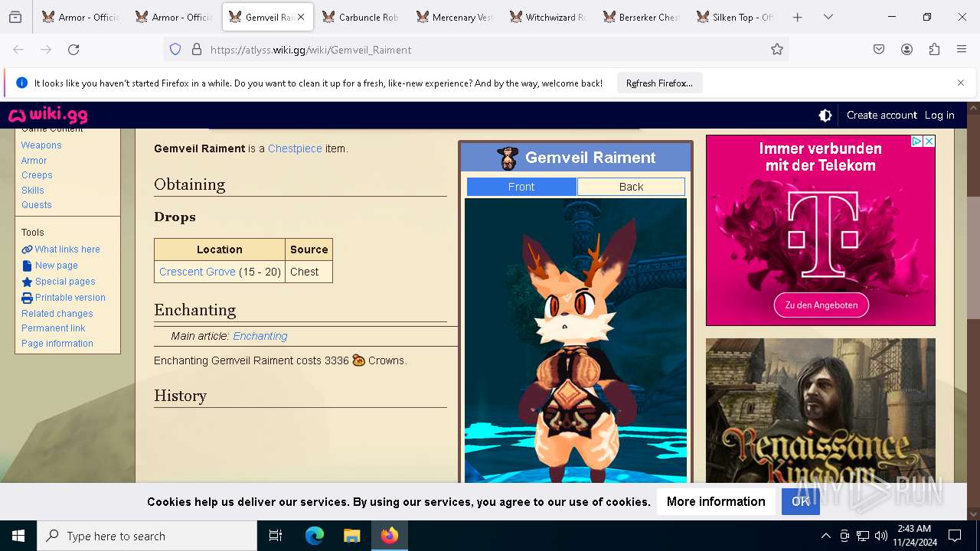Click the Log in link

tap(939, 116)
